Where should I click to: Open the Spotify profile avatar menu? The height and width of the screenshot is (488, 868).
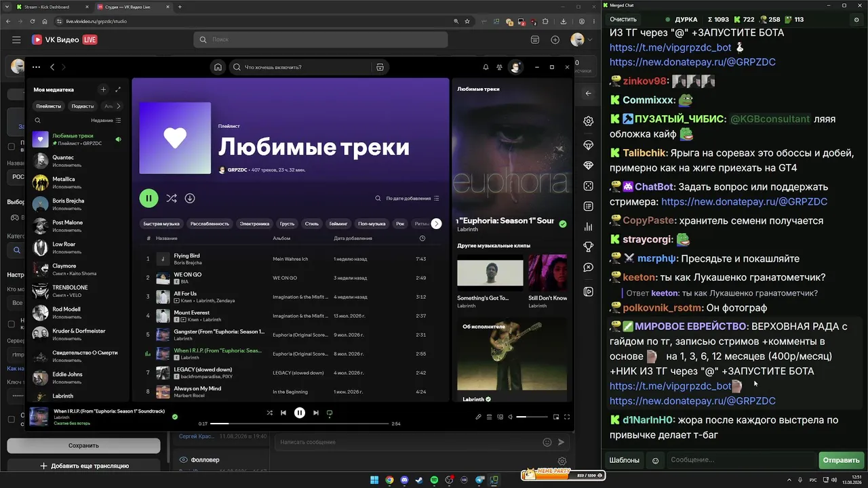(516, 67)
